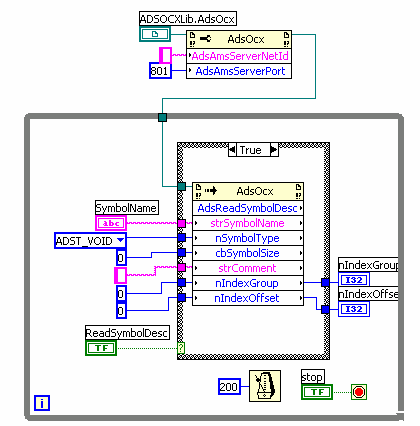Click the case selector right arrow
Viewport: 420px width, 426px height.
pyautogui.click(x=274, y=150)
